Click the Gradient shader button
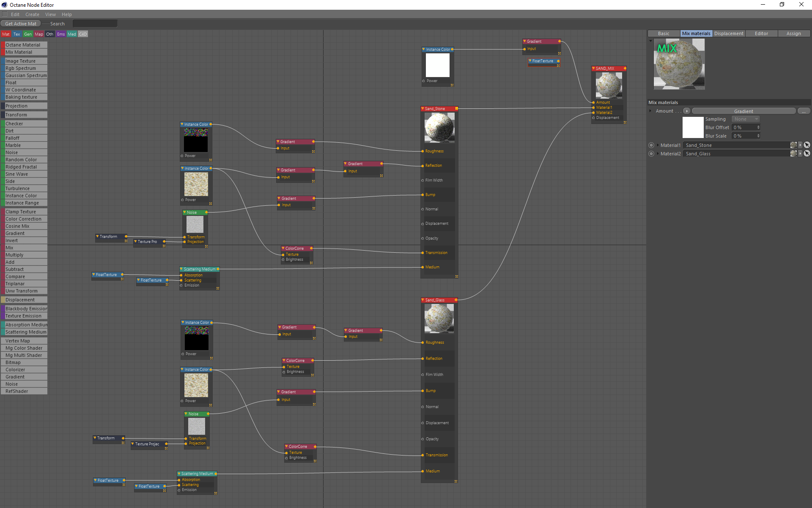Screen dimensions: 812x508 click(x=743, y=111)
